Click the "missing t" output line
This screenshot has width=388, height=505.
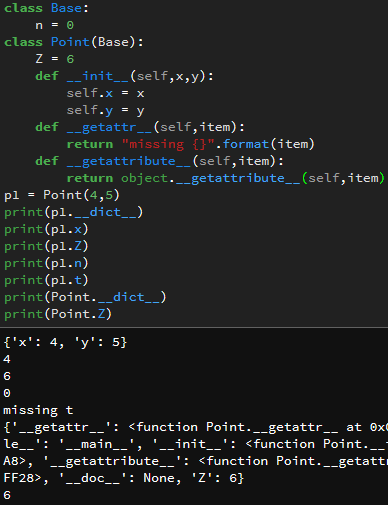click(38, 410)
